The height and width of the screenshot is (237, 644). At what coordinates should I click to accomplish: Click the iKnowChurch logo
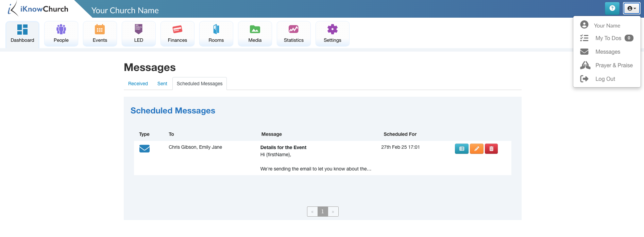tap(38, 9)
